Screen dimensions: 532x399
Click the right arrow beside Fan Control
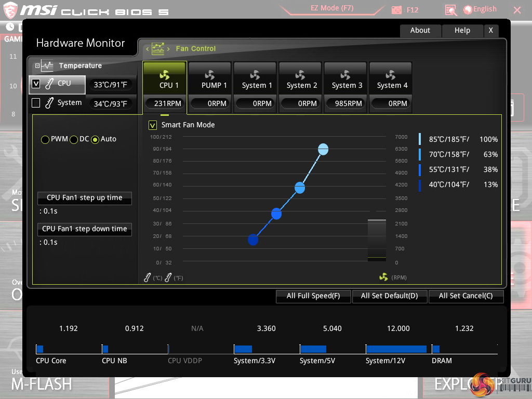tap(168, 49)
